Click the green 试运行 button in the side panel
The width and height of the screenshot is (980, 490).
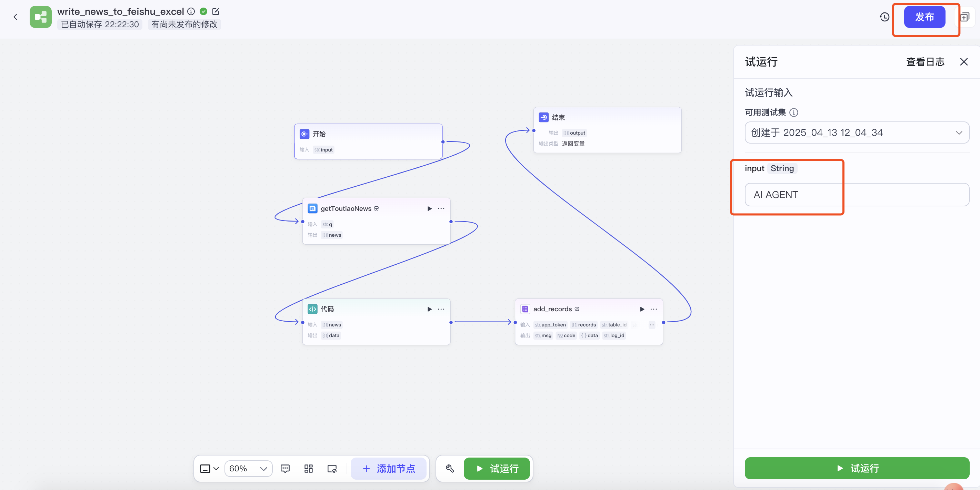[856, 468]
